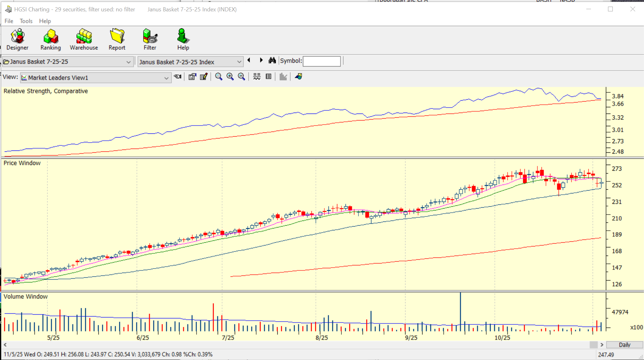The height and width of the screenshot is (360, 644).
Task: Expand the Janus Basket 7-25-25 Index dropdown
Action: click(x=239, y=62)
